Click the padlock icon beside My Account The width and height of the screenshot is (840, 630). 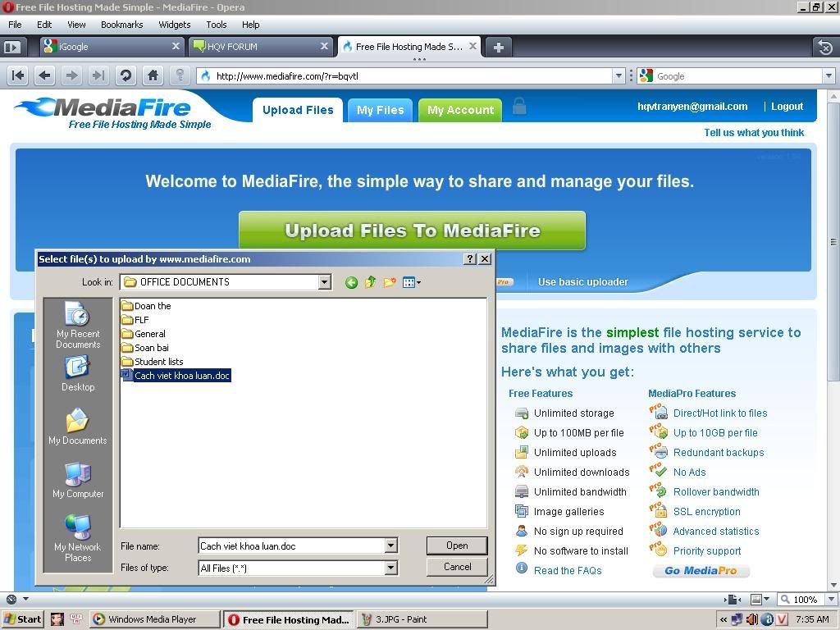[518, 107]
